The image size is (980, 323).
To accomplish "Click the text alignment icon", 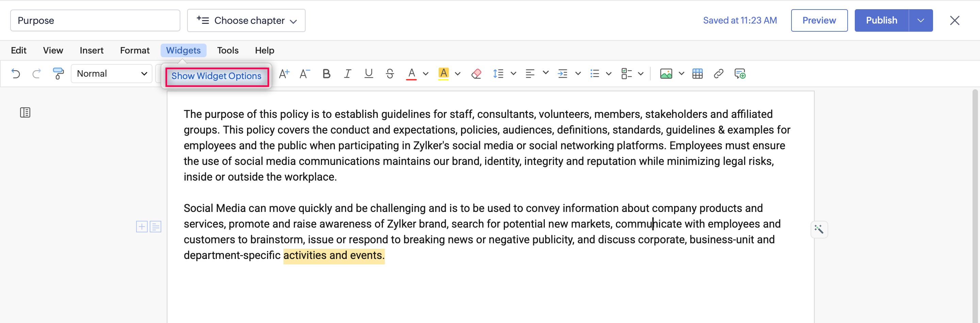I will coord(530,74).
